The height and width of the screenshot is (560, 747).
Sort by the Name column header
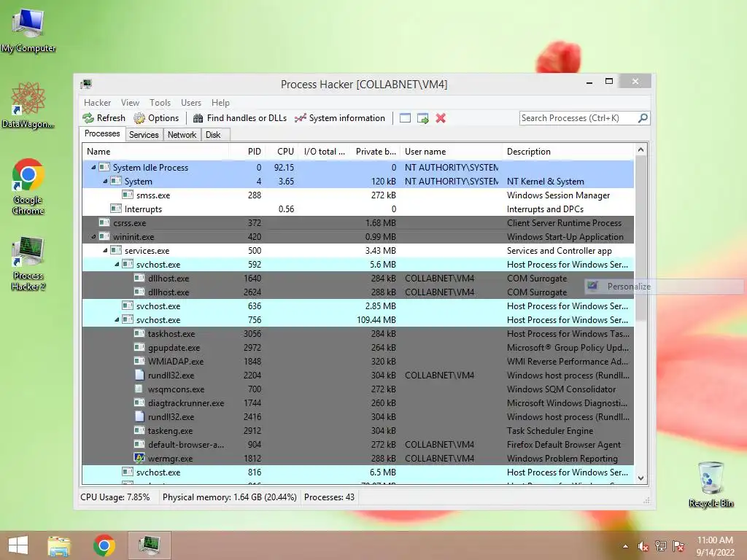155,152
